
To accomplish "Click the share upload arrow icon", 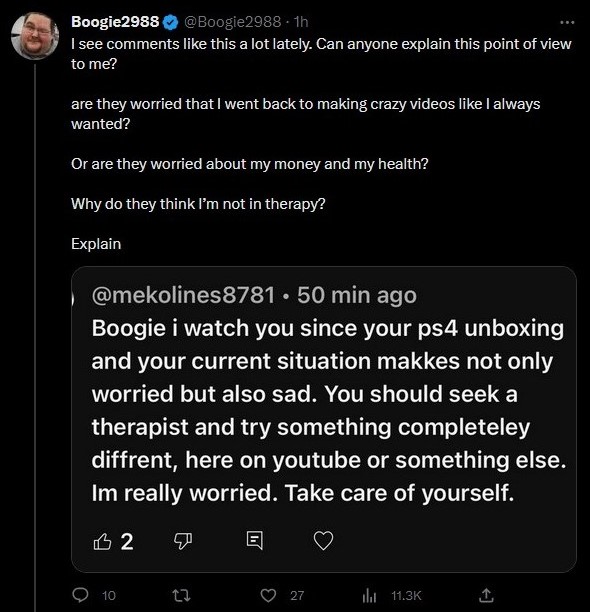I will [x=486, y=595].
